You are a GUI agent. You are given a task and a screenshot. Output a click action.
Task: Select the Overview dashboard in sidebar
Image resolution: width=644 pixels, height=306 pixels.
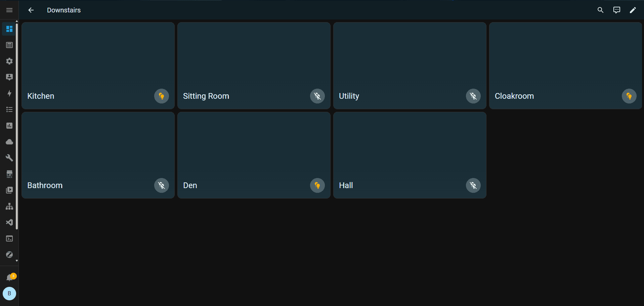9,29
